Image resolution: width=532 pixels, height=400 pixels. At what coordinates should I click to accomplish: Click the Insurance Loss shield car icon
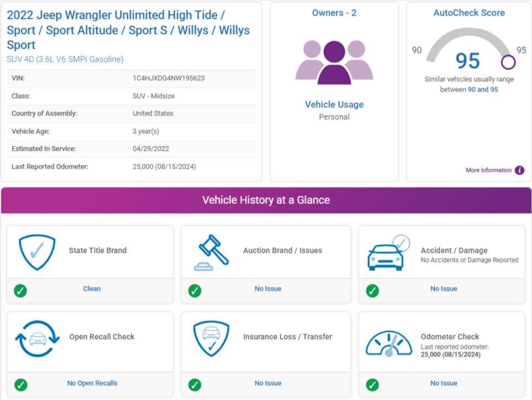[211, 339]
